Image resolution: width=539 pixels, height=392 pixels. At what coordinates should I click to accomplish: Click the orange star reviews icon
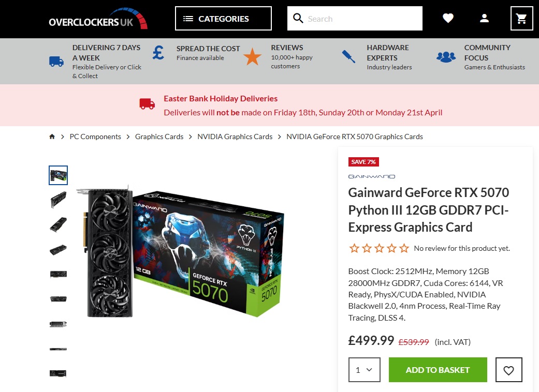(x=252, y=57)
